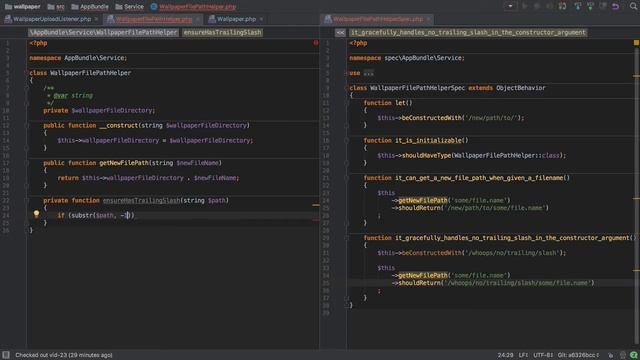Close the Wallpaper.php tab
This screenshot has width=640, height=360.
[261, 19]
